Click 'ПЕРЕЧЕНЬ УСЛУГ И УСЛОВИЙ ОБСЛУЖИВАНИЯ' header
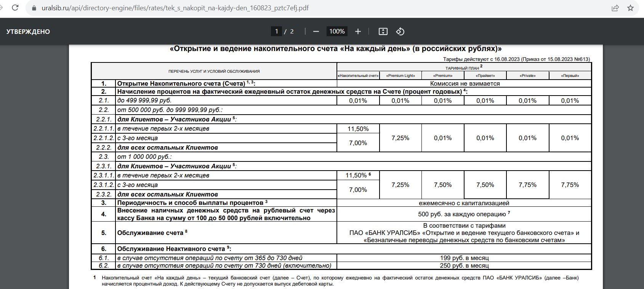 214,71
